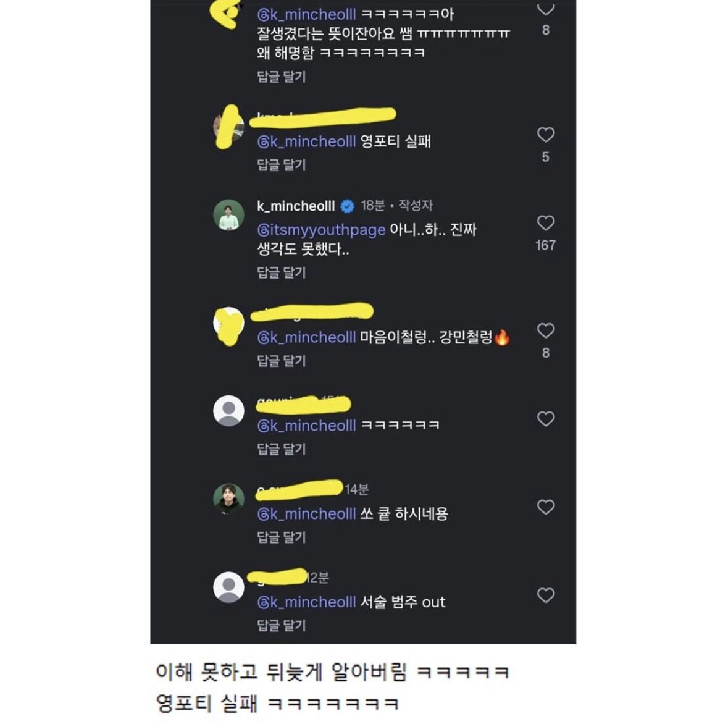Screen dimensions: 728x724
Task: Open @k_mincheolll mention in '영포티 실패' comment
Action: (x=306, y=141)
